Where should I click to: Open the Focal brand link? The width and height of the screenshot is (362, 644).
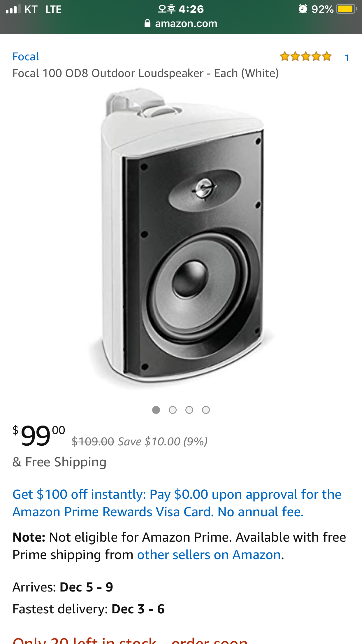point(26,57)
